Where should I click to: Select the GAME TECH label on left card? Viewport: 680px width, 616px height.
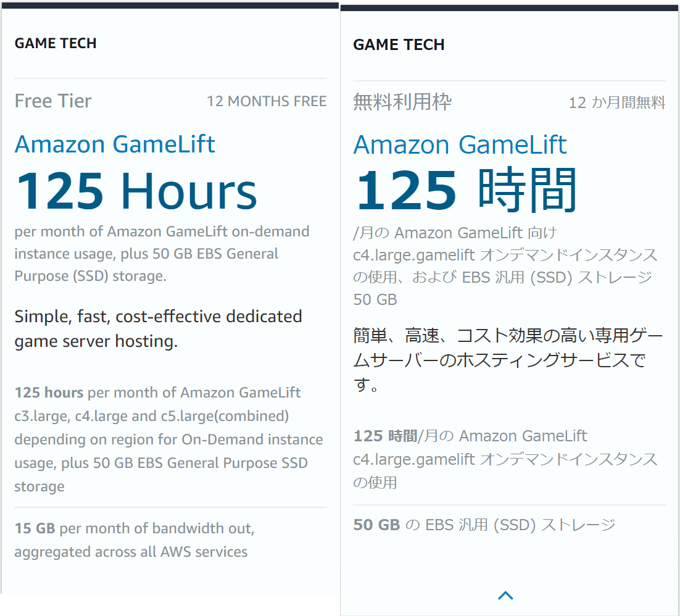[55, 43]
